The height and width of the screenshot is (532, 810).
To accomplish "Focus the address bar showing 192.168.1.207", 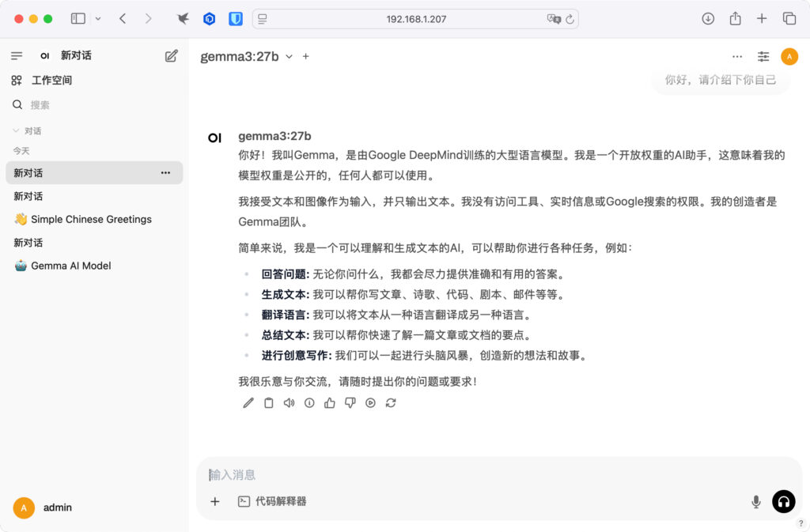I will click(x=415, y=18).
